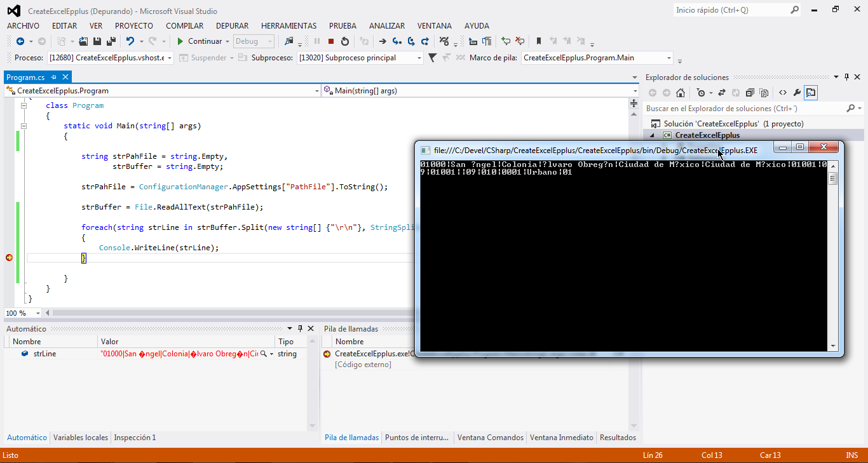This screenshot has width=868, height=463.
Task: Stop debugging with the red square icon
Action: 331,41
